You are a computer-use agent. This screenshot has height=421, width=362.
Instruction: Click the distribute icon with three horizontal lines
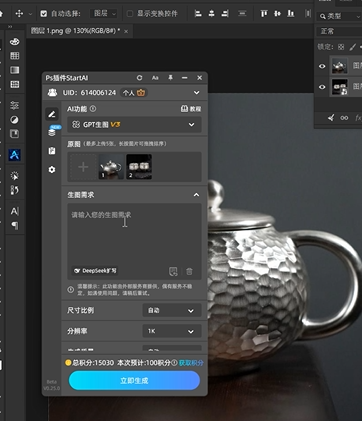pos(242,13)
